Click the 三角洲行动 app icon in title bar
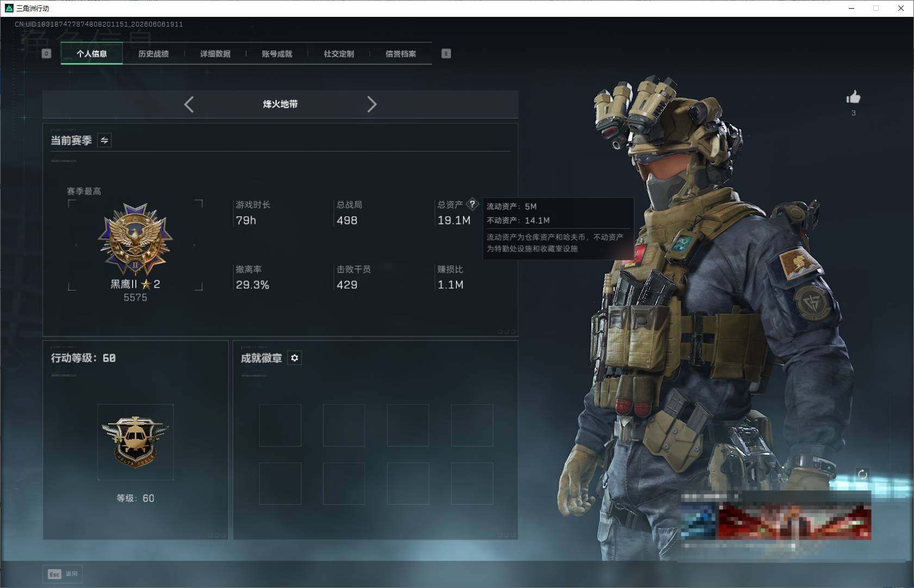This screenshot has height=588, width=914. point(9,8)
